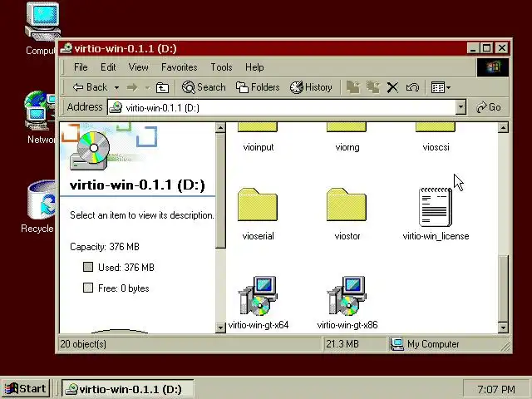Click the Undo toolbar icon

(412, 87)
